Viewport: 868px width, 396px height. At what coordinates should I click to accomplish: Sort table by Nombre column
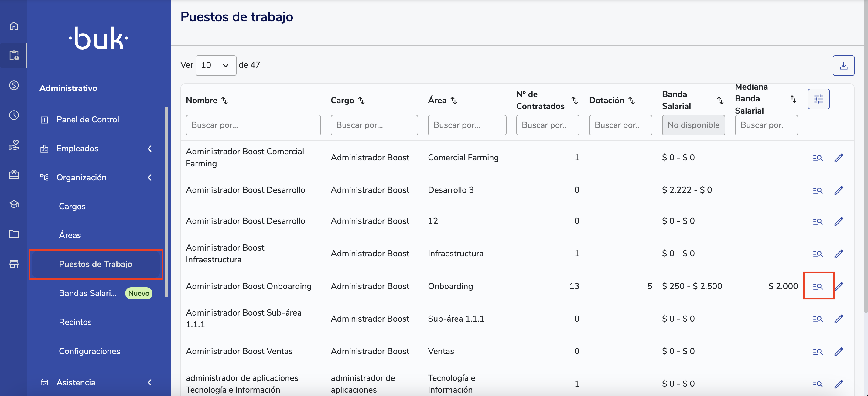click(224, 101)
